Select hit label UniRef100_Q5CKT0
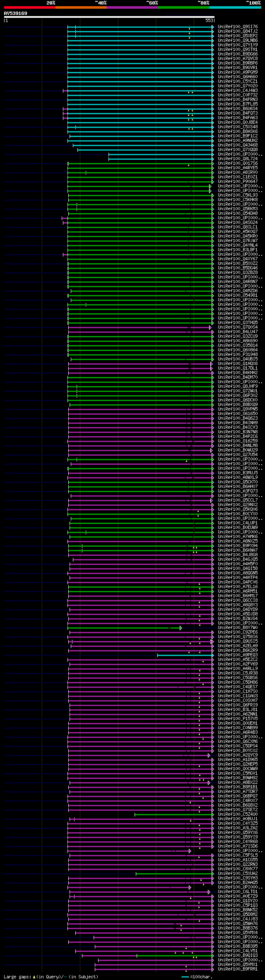This screenshot has height=980, width=265. click(238, 482)
